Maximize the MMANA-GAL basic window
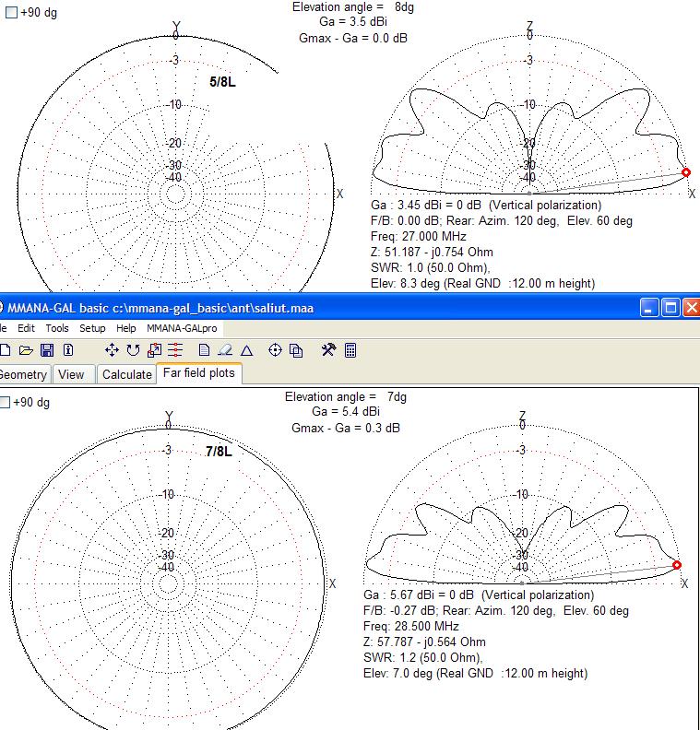The image size is (700, 730). pyautogui.click(x=670, y=308)
